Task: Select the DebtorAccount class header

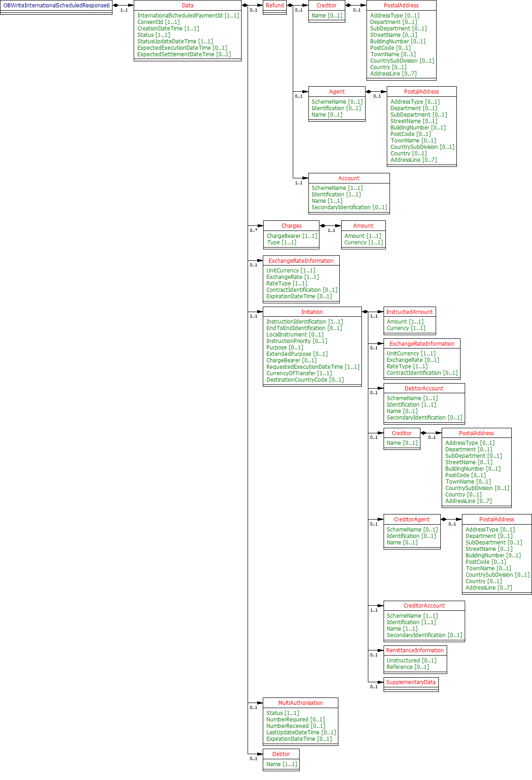Action: 424,389
